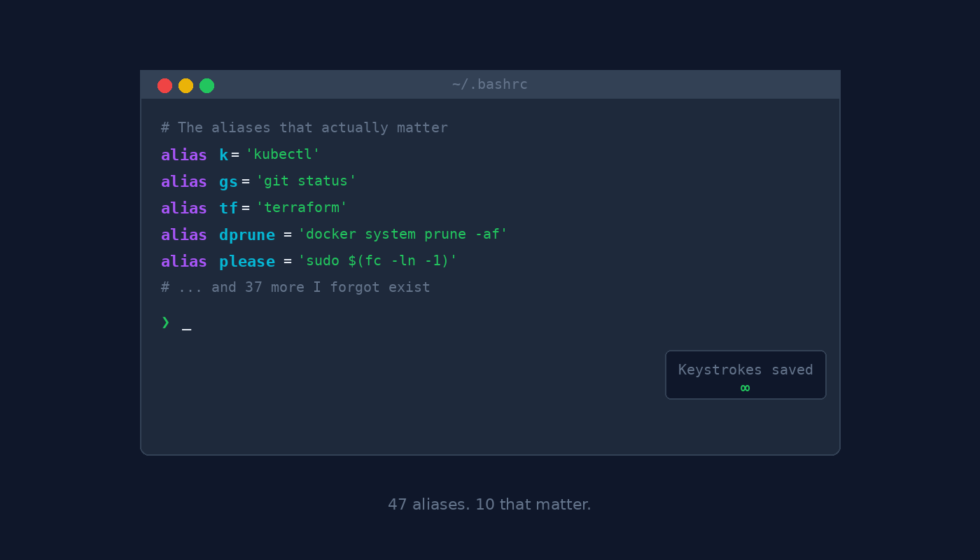
Task: Click the string 'kubectl'
Action: [x=283, y=154]
